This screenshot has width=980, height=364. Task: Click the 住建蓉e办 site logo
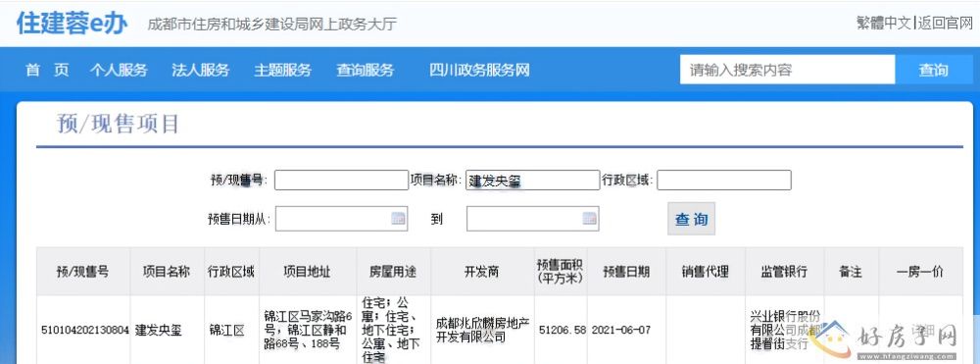click(x=72, y=24)
